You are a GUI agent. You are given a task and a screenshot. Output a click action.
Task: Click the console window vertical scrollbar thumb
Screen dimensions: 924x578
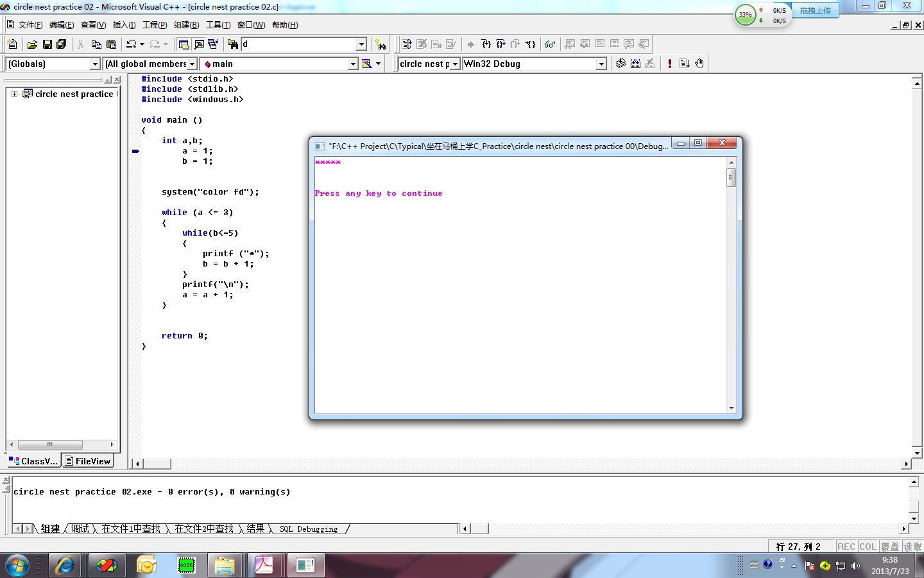coord(731,178)
